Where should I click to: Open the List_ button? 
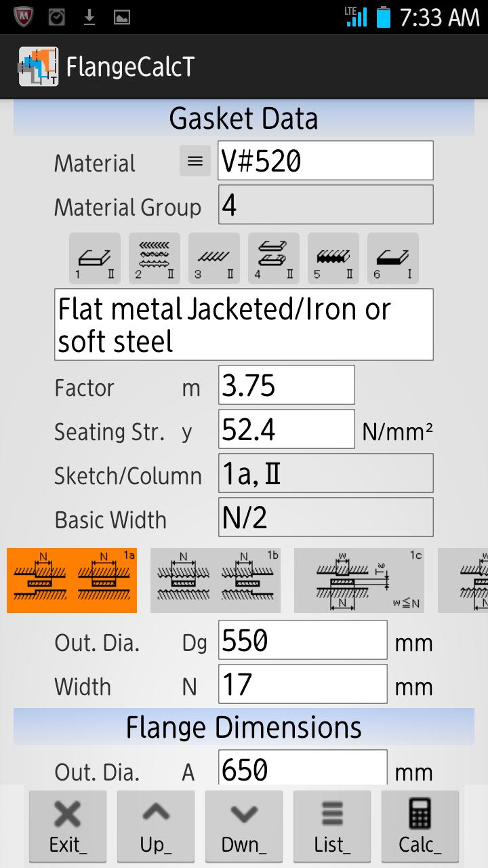[x=332, y=826]
